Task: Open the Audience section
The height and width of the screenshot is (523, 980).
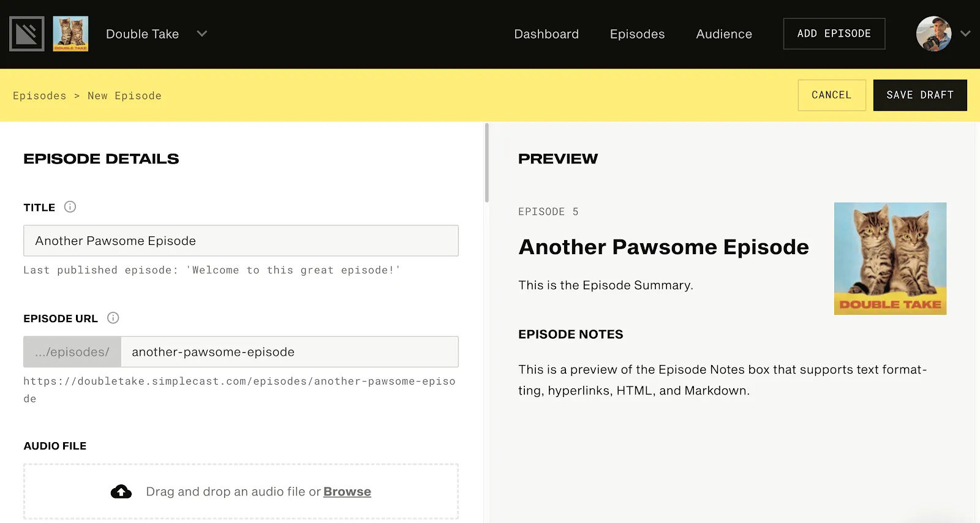Action: coord(723,34)
